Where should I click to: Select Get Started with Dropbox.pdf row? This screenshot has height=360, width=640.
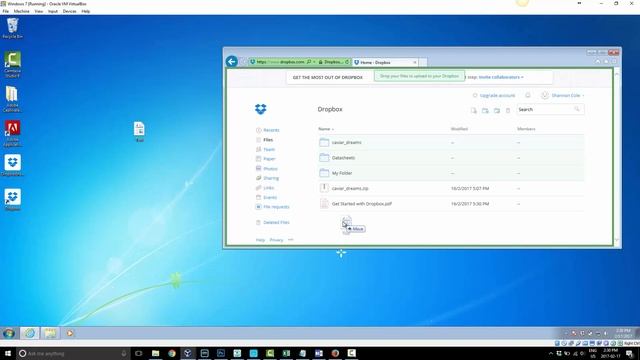(451, 204)
